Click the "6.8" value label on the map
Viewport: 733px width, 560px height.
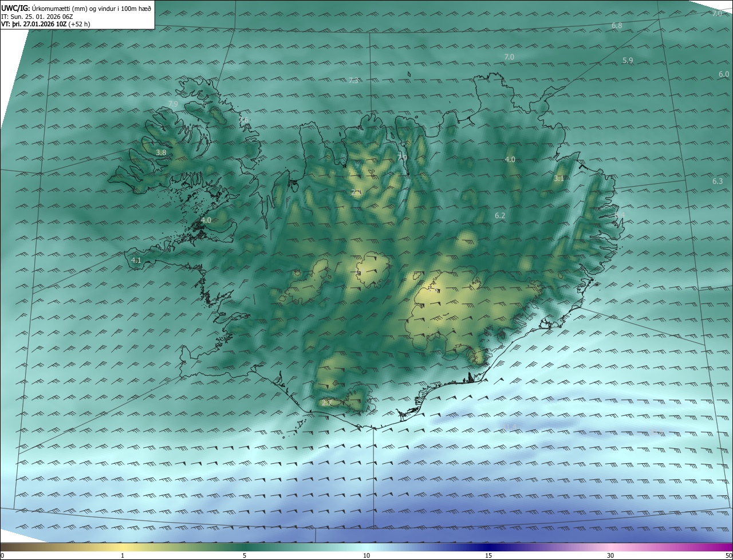click(617, 26)
